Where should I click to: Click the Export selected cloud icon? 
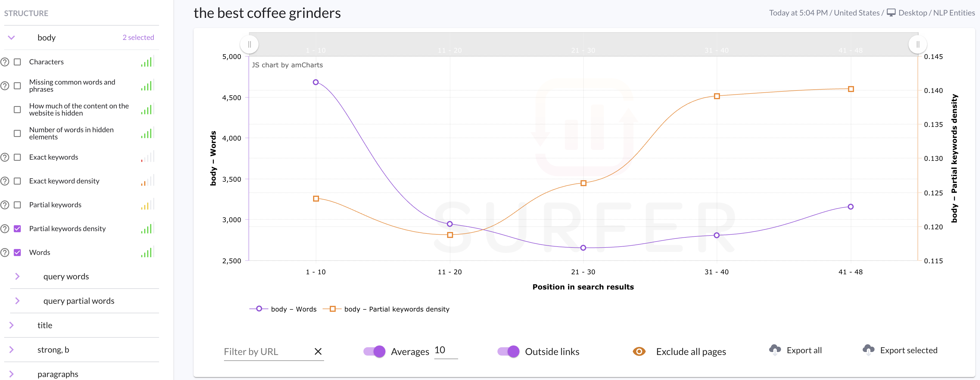[x=868, y=350]
